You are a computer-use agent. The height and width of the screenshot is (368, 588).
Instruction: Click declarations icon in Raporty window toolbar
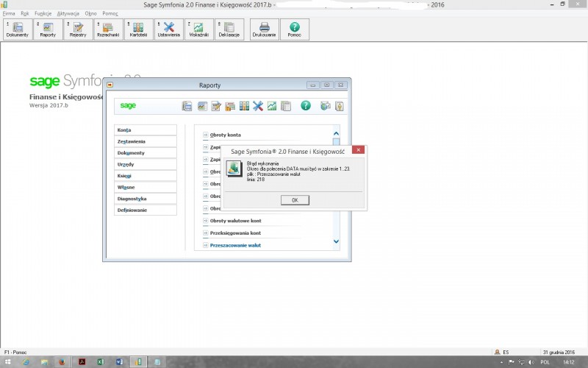point(286,106)
